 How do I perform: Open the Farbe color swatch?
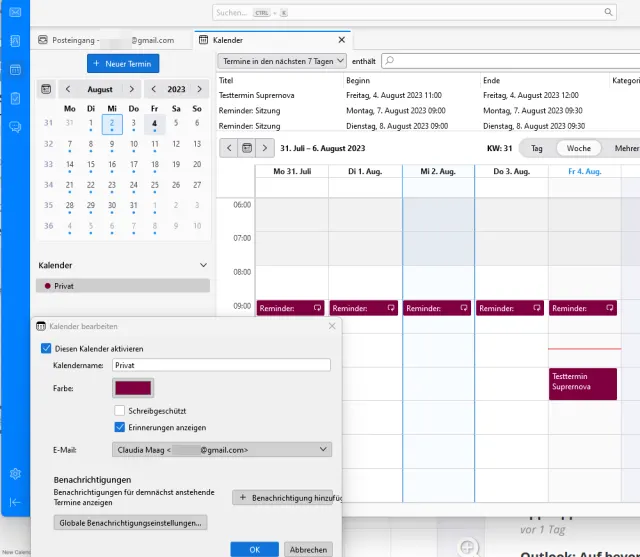(x=133, y=388)
